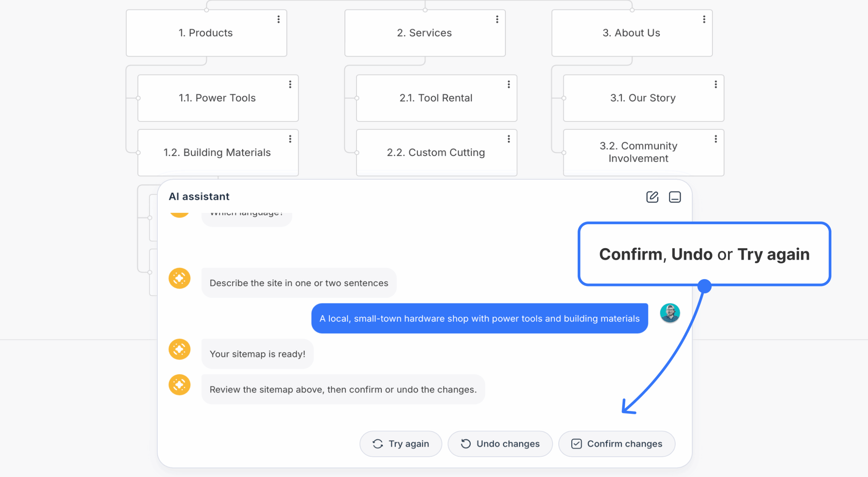Click the Confirm changes button
868x477 pixels.
click(616, 444)
